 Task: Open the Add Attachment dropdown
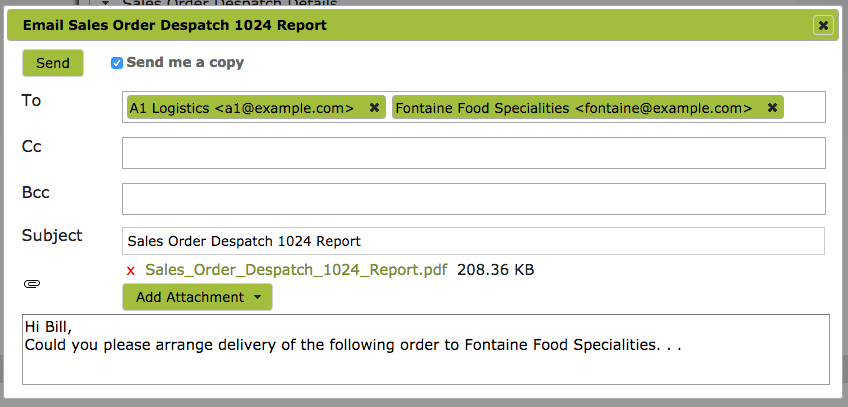coord(197,297)
